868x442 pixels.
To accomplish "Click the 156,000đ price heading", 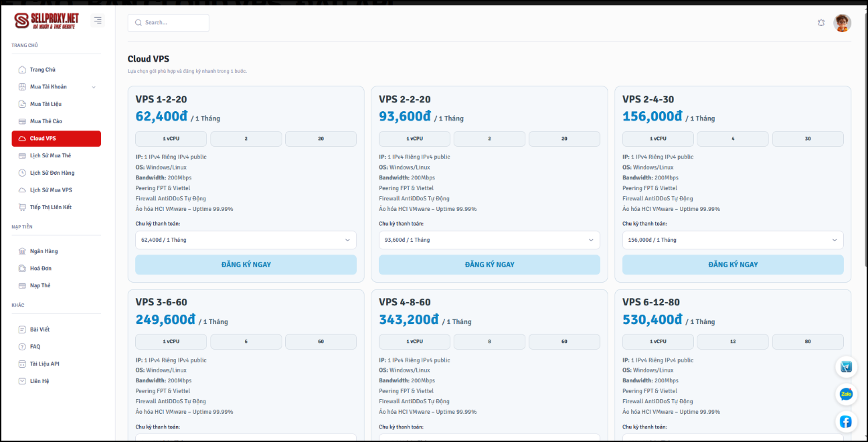I will click(x=653, y=117).
